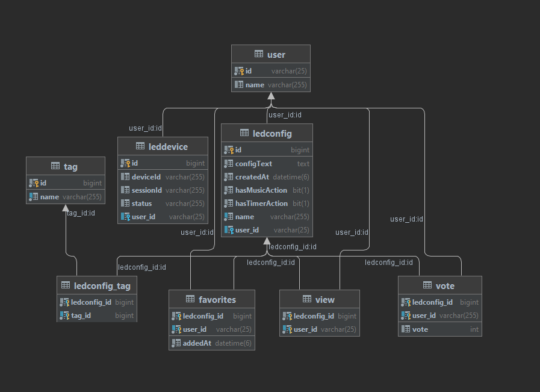Screen dimensions: 540x392
Task: Click the view table header icon
Action: (x=307, y=299)
